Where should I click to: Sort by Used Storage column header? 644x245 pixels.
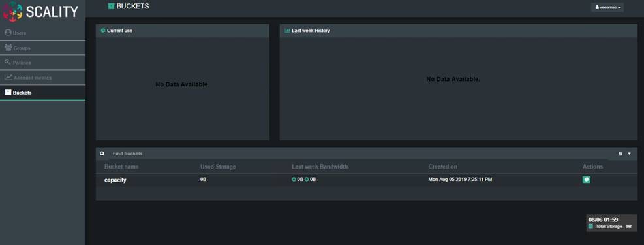[218, 167]
